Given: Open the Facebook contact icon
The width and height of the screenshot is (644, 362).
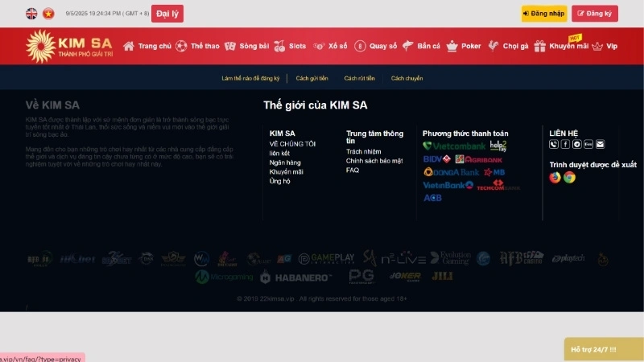Looking at the screenshot, I should tap(565, 144).
